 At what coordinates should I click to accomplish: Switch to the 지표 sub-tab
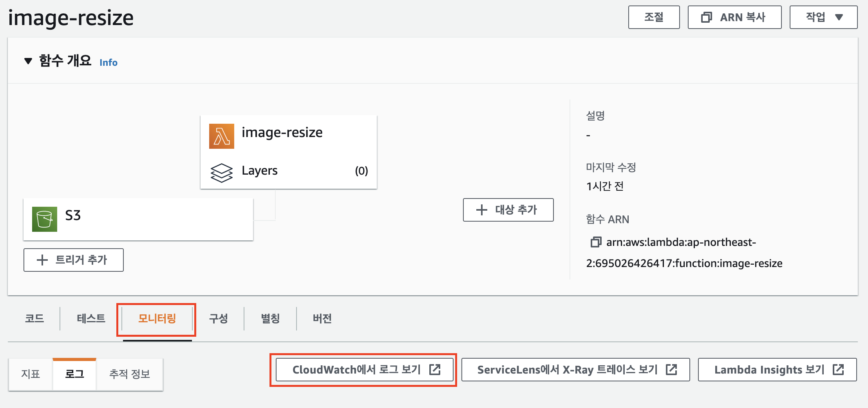31,374
